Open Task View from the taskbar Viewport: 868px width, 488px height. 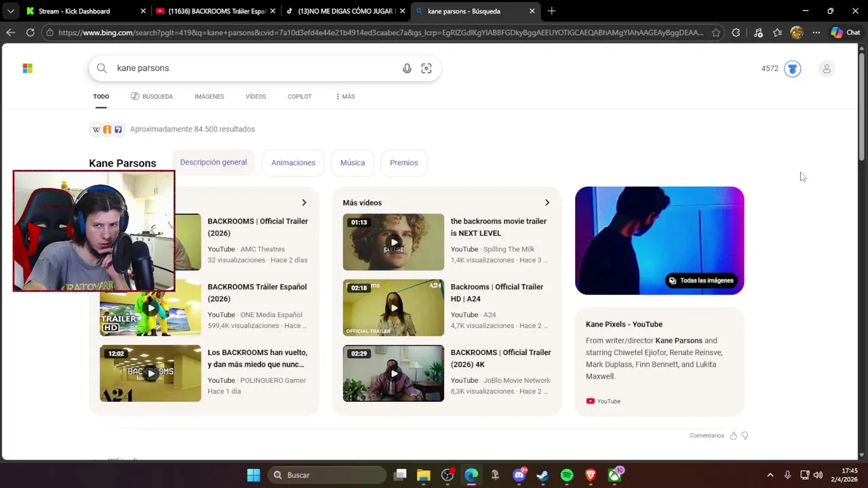click(400, 475)
